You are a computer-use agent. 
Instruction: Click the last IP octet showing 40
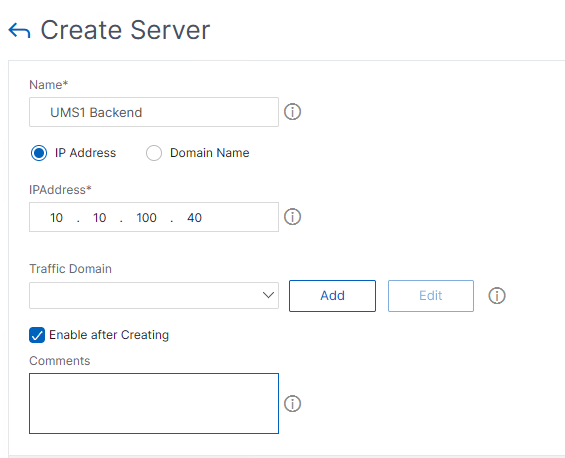[194, 218]
